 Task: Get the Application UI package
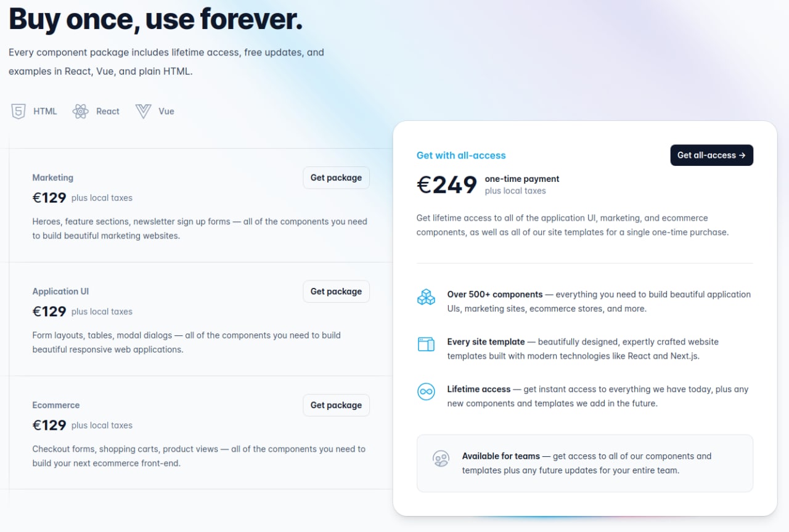point(336,292)
